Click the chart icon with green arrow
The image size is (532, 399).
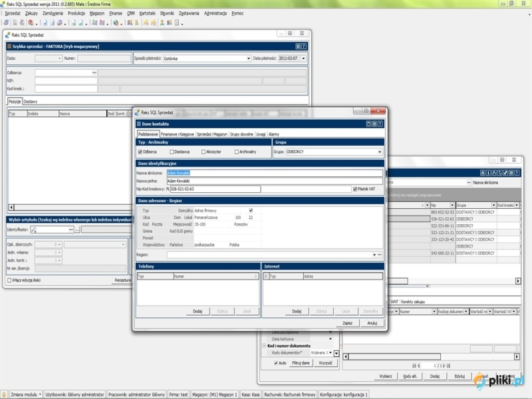point(94,23)
